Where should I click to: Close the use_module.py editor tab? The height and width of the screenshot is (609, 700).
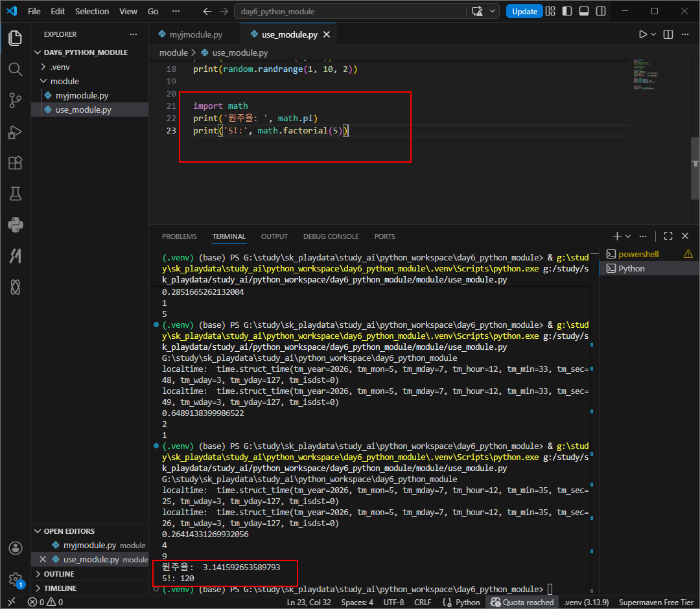(327, 34)
